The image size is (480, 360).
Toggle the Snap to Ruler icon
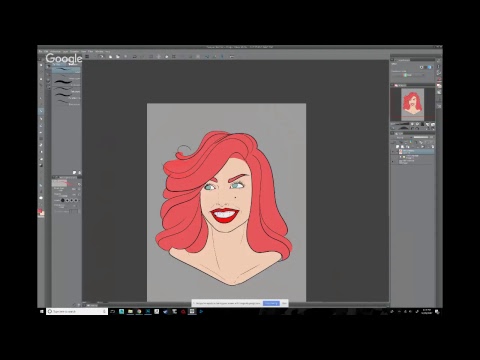pos(206,56)
